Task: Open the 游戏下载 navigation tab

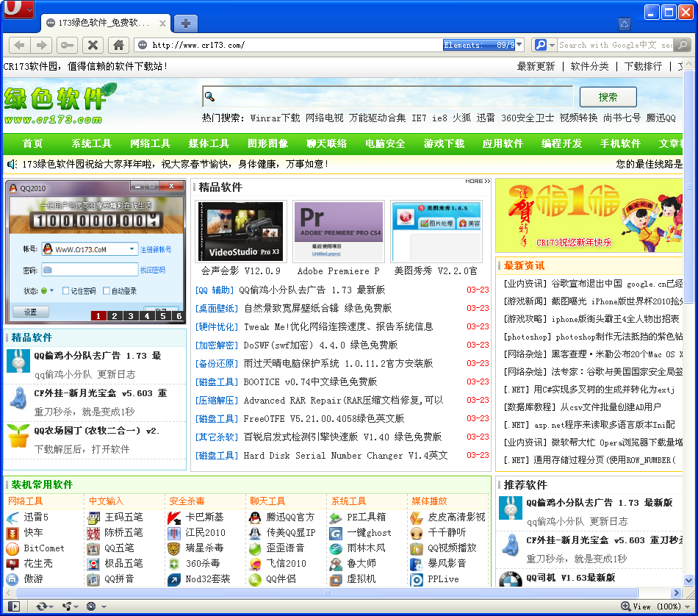Action: [x=444, y=143]
